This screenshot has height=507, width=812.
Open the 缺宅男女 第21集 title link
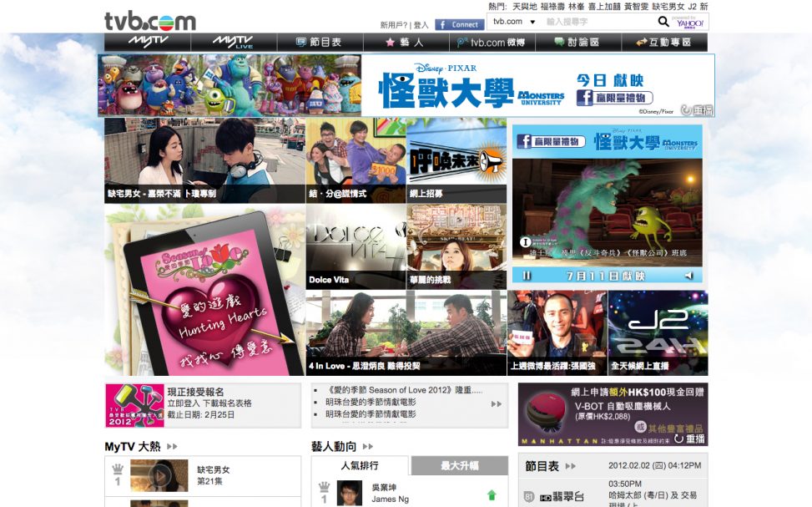tap(214, 475)
